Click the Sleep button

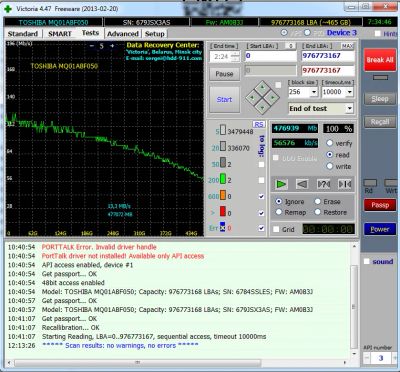[380, 99]
